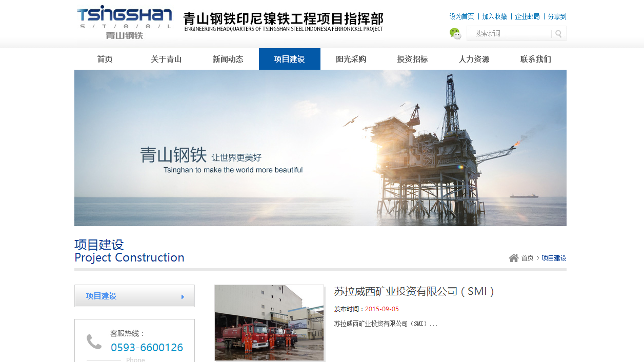Open the 联系我们 nav menu item
644x362 pixels.
(x=536, y=59)
